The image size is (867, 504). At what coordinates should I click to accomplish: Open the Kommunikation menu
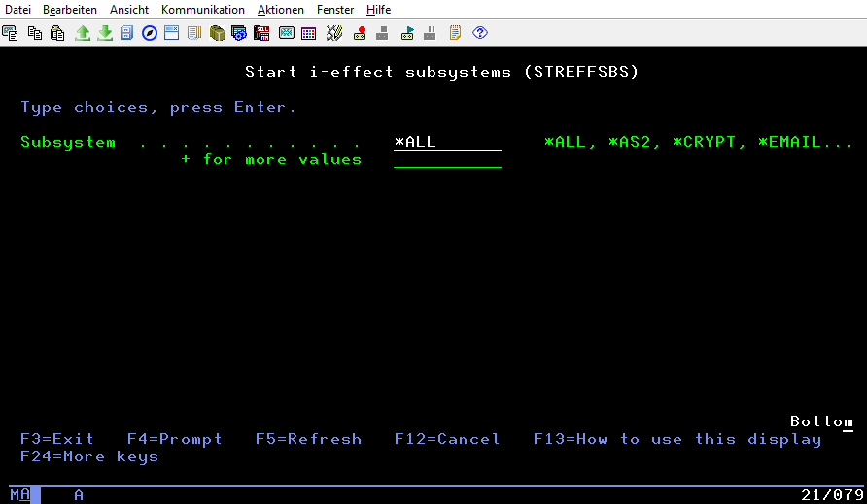point(203,10)
